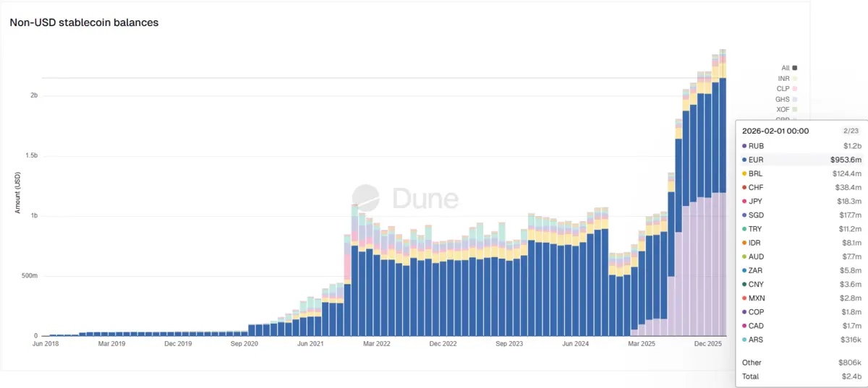Select the highlighted EUR row in tooltip
This screenshot has width=868, height=388.
click(x=801, y=160)
